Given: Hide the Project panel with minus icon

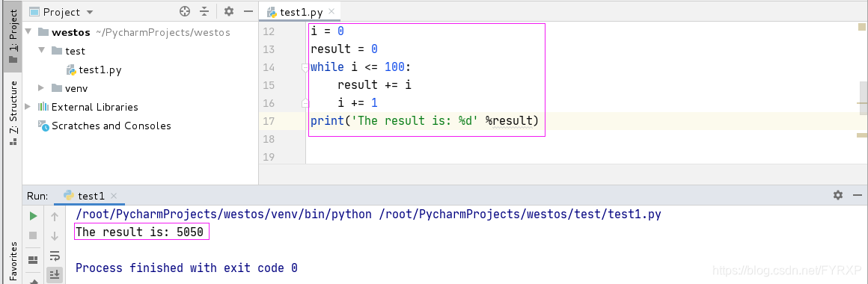Looking at the screenshot, I should pos(248,12).
